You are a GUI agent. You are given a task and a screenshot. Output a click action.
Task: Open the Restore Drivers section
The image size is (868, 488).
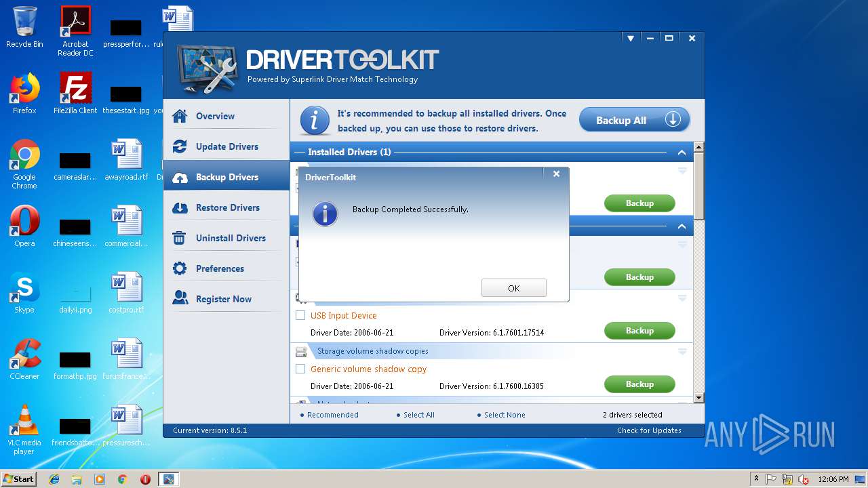[226, 207]
